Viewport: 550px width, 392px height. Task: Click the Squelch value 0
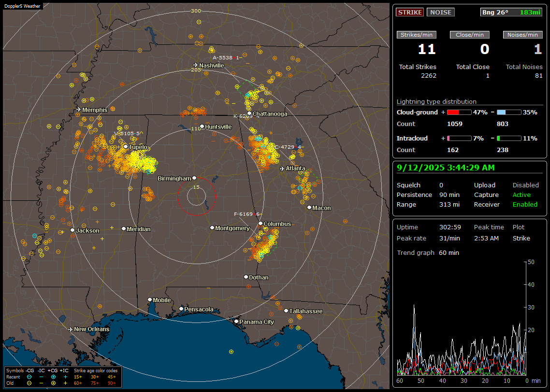(441, 185)
